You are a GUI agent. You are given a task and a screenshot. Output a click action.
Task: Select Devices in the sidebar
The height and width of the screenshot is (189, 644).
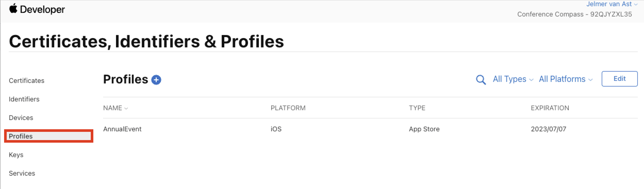[21, 118]
